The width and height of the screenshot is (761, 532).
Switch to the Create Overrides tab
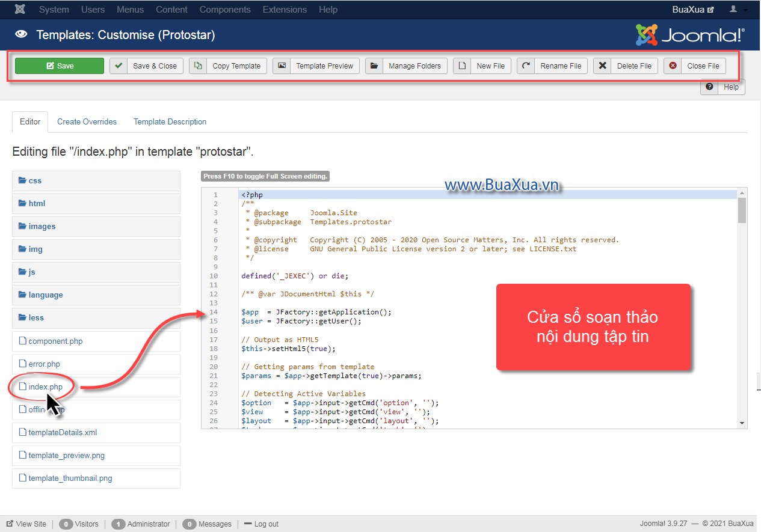tap(87, 121)
